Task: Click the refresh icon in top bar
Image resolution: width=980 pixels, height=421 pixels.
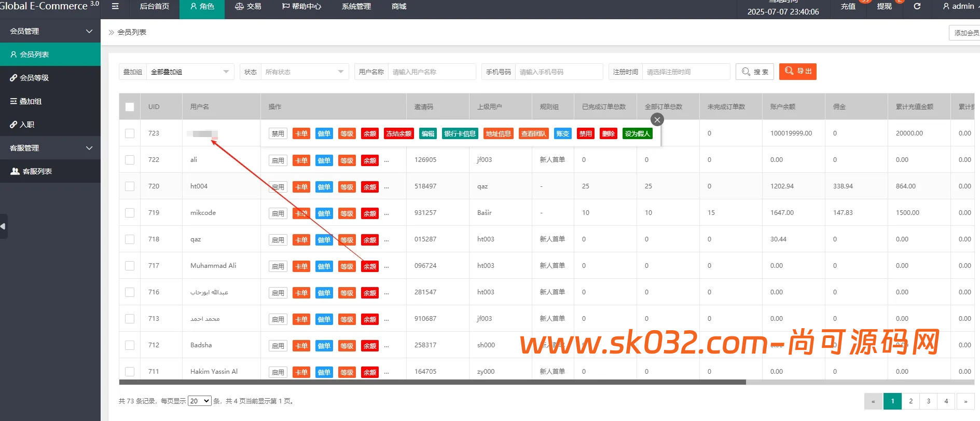Action: [917, 6]
